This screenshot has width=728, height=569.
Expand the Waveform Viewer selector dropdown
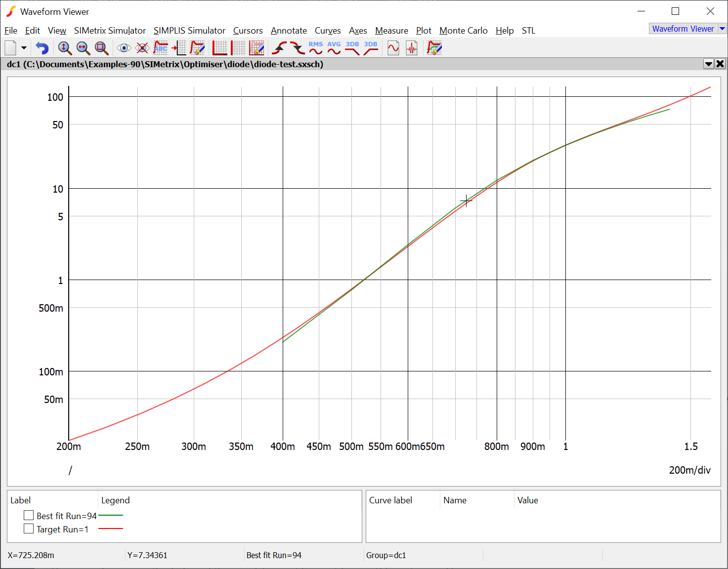tap(722, 29)
